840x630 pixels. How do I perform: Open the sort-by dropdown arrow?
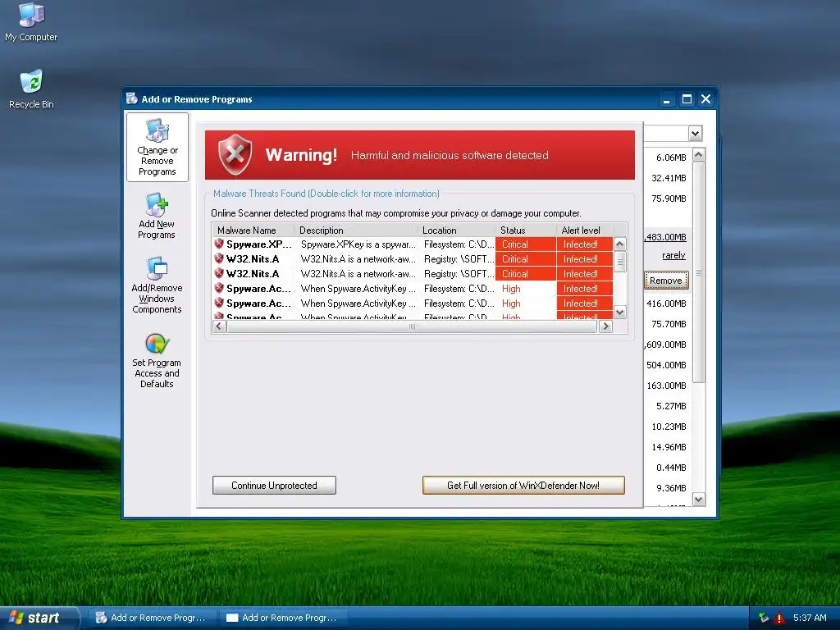click(696, 134)
